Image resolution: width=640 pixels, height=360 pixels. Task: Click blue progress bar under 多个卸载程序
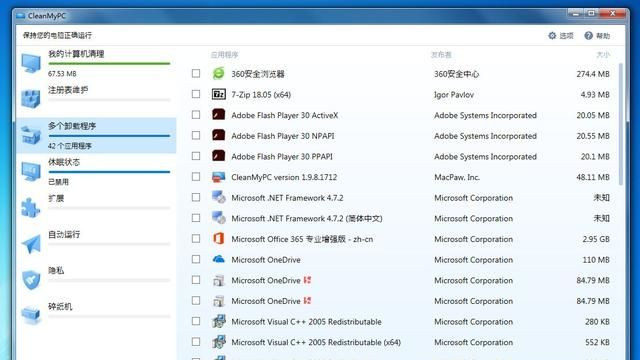point(109,136)
